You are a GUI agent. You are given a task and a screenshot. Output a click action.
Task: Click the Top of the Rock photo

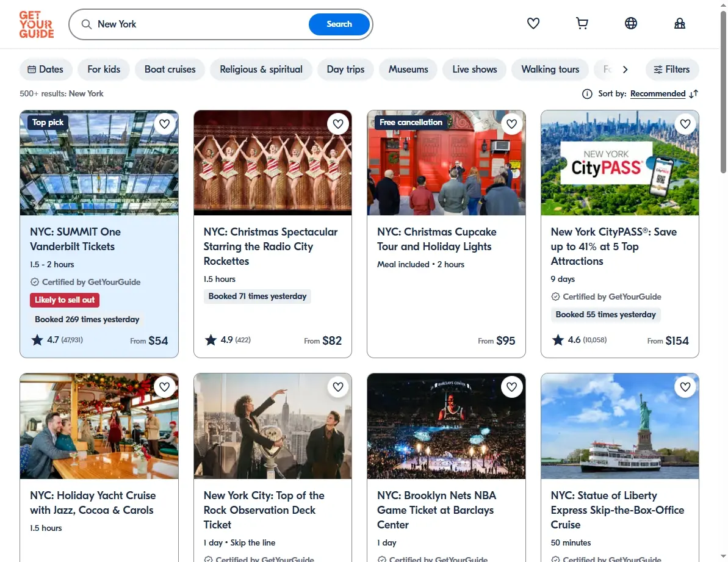tap(273, 426)
